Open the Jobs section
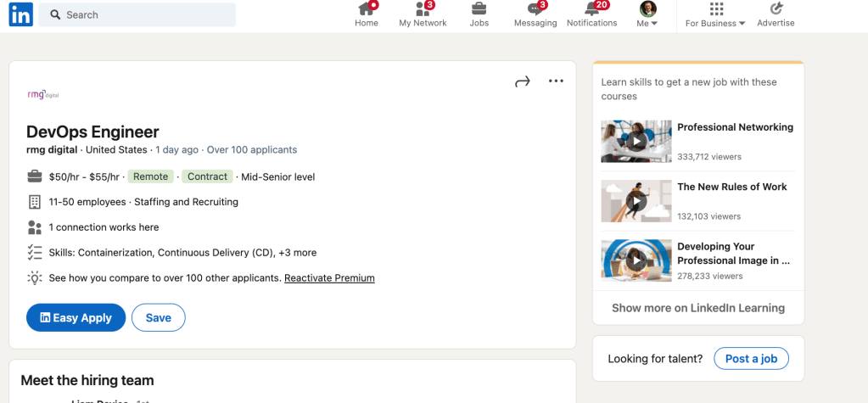 pyautogui.click(x=479, y=15)
